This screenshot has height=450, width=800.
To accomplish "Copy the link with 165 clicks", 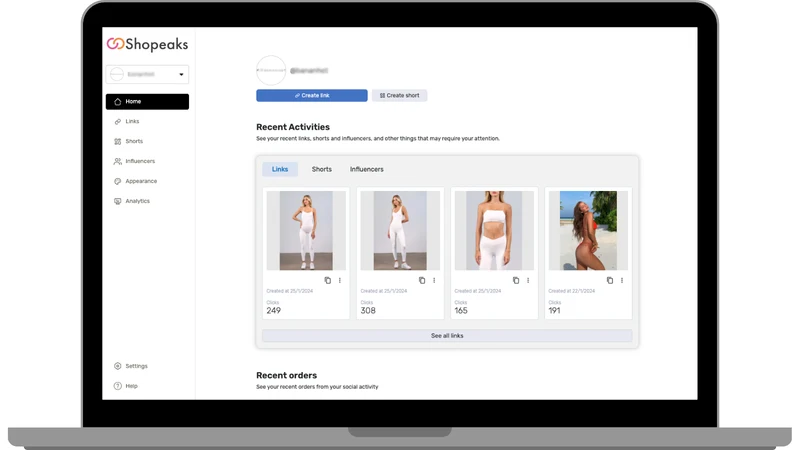I will point(516,281).
